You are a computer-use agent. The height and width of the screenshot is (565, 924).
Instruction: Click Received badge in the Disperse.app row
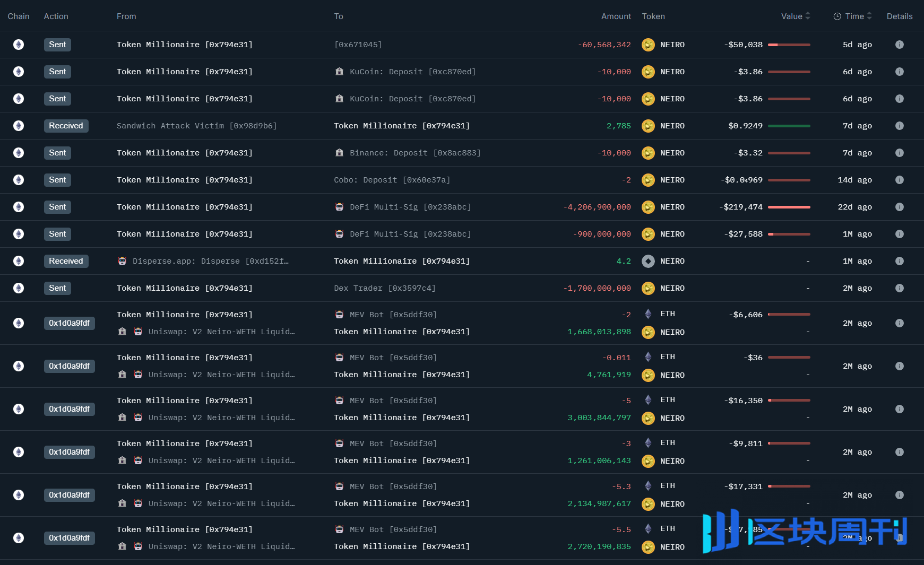(66, 261)
